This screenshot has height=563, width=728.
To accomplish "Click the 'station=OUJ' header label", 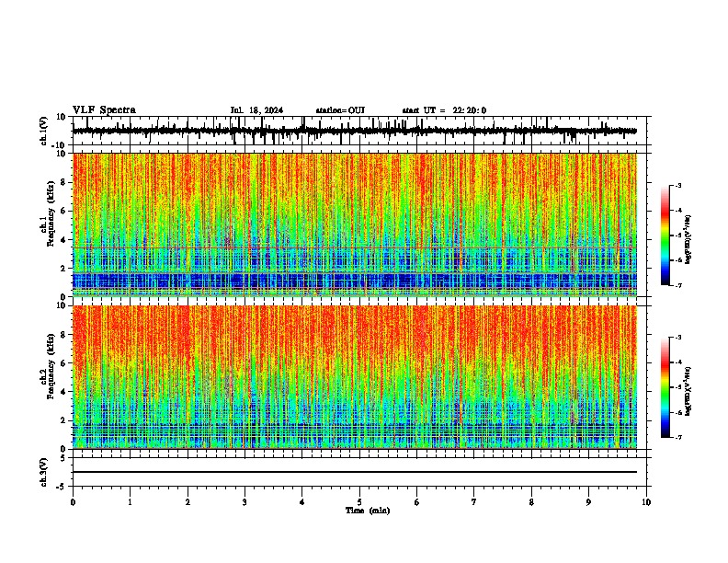I will (x=340, y=110).
